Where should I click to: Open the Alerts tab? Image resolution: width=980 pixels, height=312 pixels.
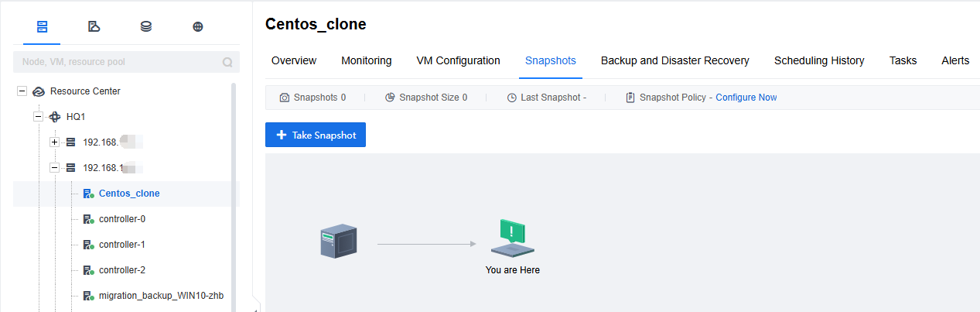(955, 60)
